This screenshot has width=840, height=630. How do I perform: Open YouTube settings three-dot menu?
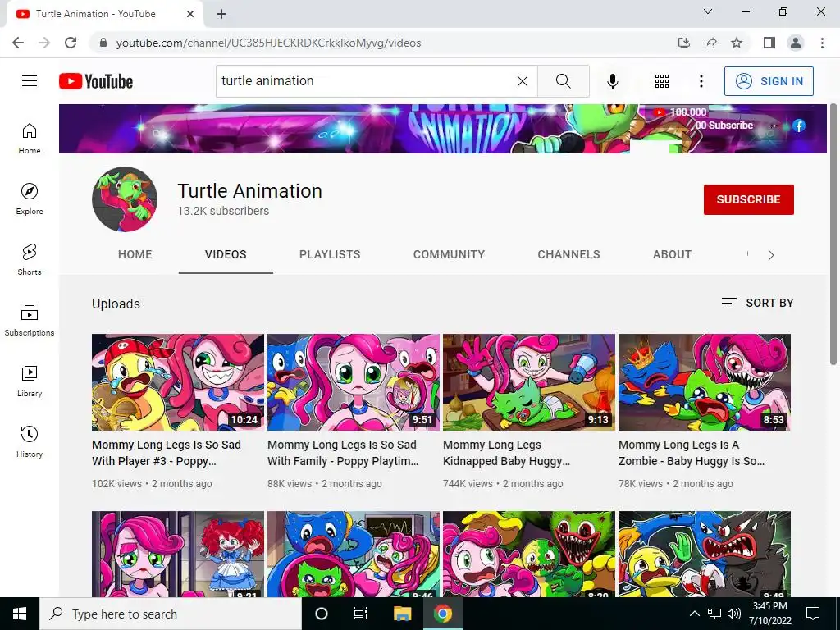tap(701, 81)
